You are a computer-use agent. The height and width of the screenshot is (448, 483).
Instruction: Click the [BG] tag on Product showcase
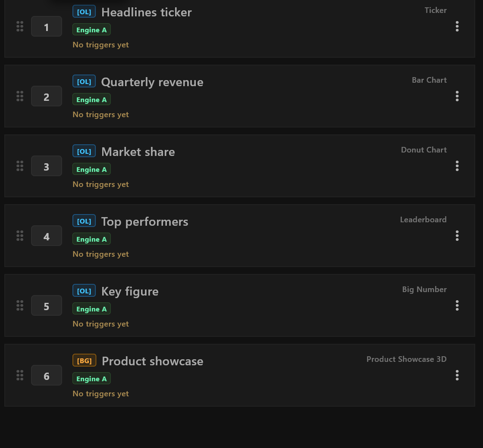click(x=85, y=360)
